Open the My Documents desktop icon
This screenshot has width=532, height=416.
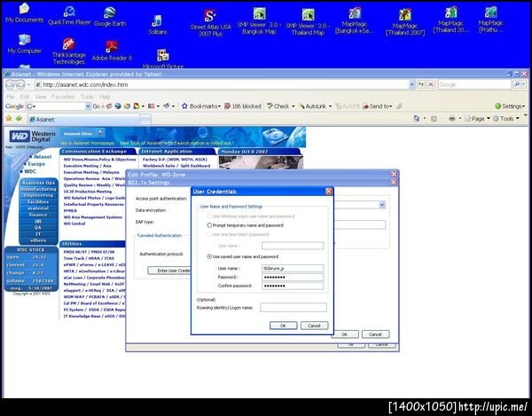point(24,13)
